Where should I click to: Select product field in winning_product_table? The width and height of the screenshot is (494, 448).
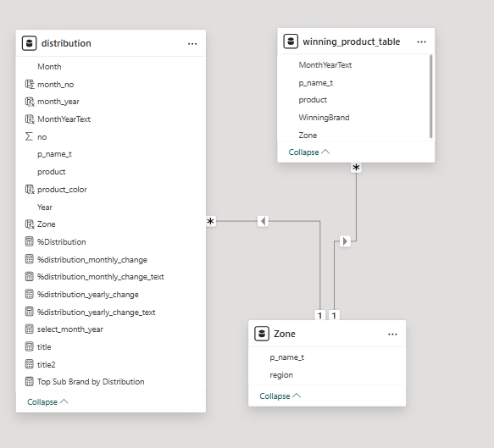coord(313,100)
